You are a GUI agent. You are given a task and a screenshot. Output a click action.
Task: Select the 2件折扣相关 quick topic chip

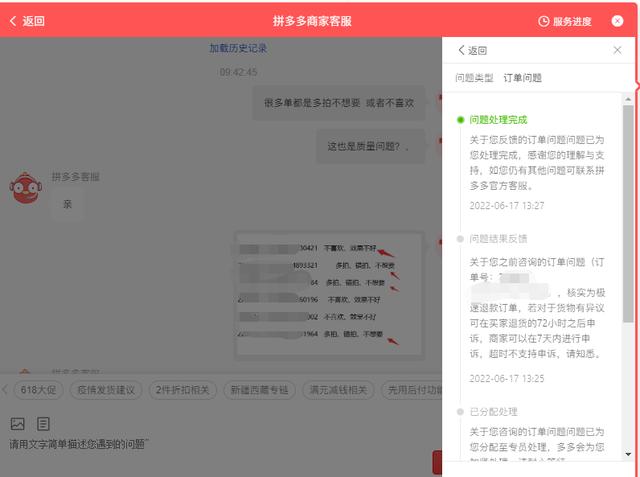tap(182, 390)
